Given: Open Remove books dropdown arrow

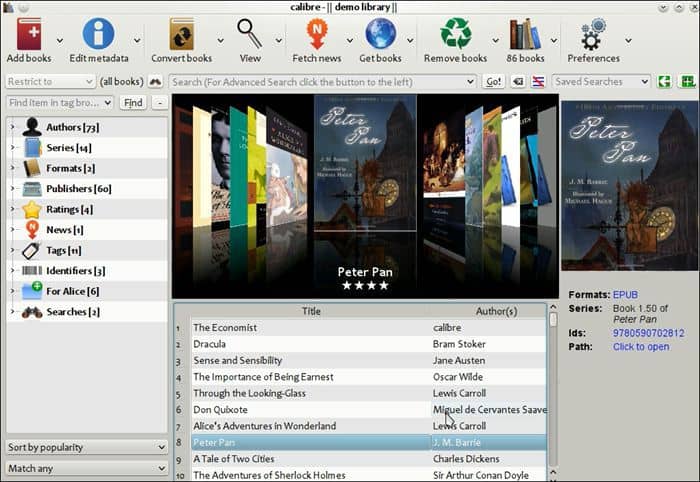Looking at the screenshot, I should tap(495, 41).
